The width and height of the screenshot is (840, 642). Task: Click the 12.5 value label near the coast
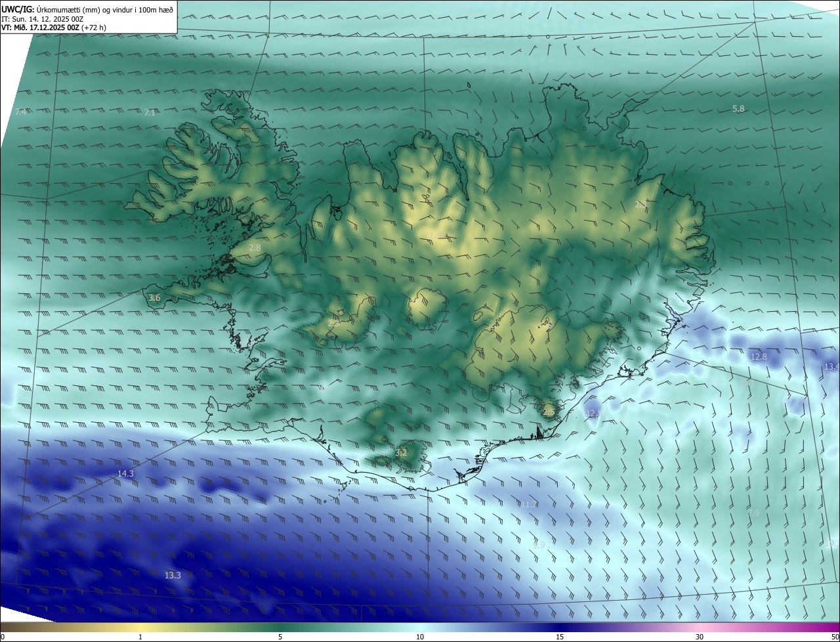pos(592,414)
